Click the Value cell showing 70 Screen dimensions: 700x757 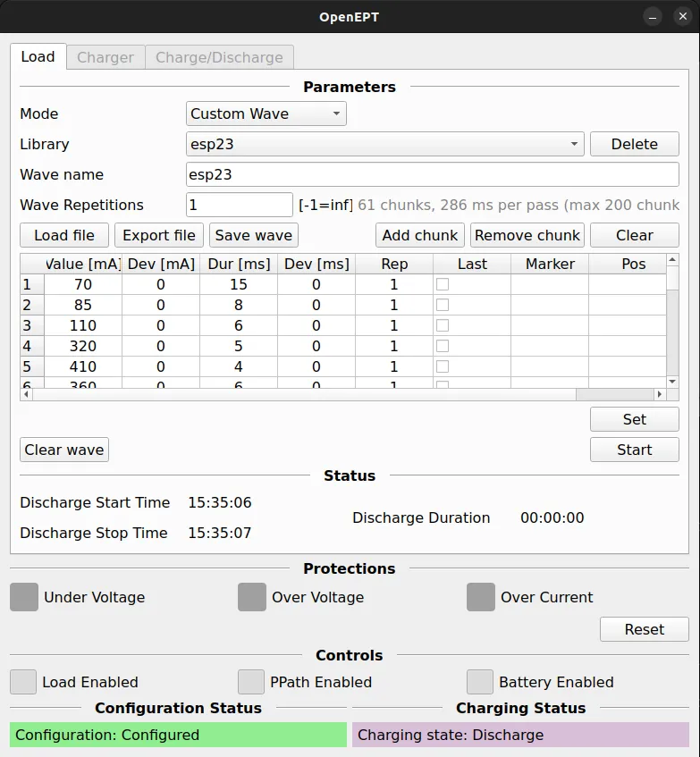(83, 284)
